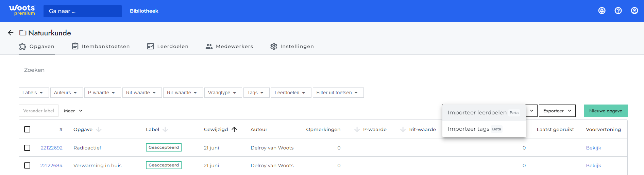
Task: Open the Instellingen tab
Action: pyautogui.click(x=292, y=46)
